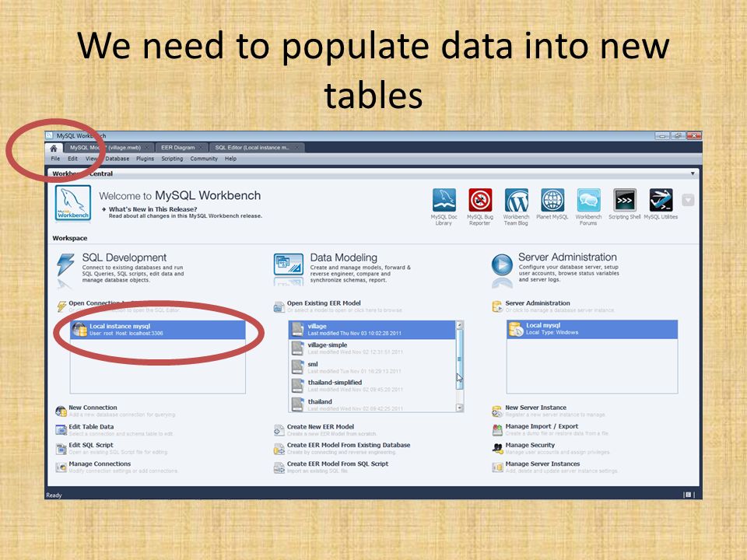Select the thailand model entry
The width and height of the screenshot is (747, 560).
tap(372, 404)
